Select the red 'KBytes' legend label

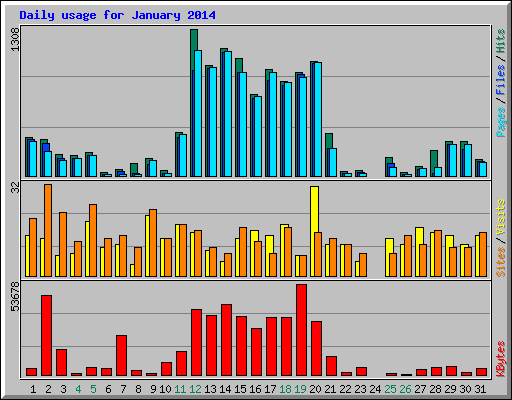click(501, 359)
